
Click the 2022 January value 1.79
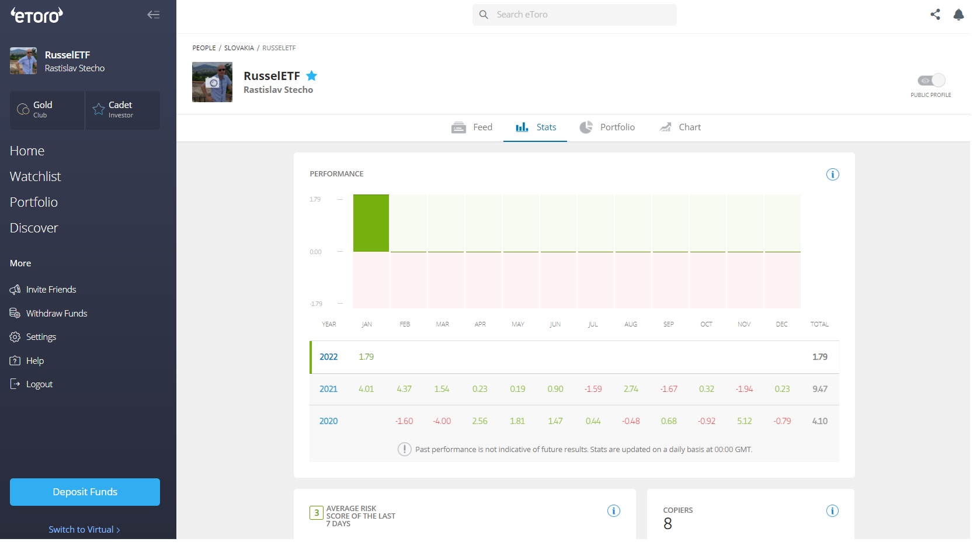click(x=366, y=357)
